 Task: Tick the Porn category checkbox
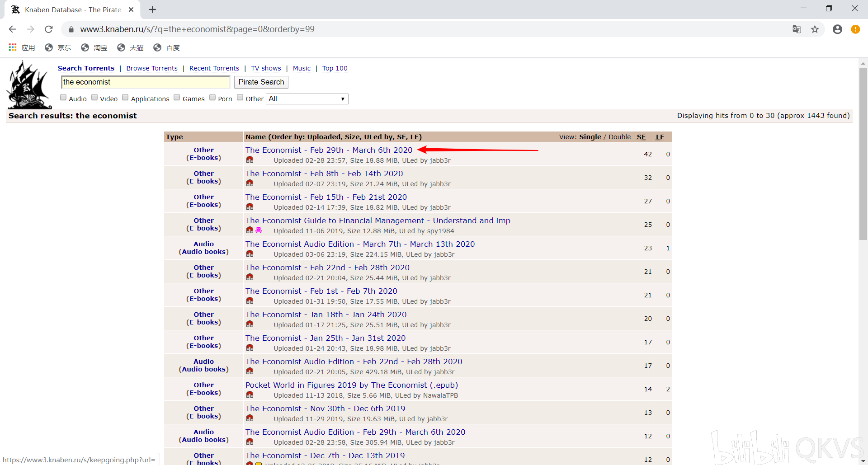(x=212, y=98)
